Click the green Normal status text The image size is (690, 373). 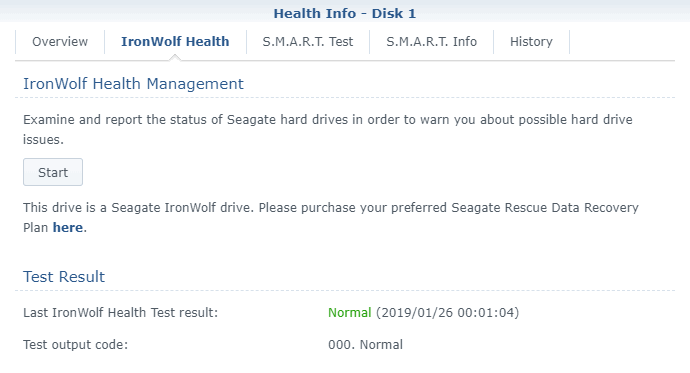pos(349,313)
